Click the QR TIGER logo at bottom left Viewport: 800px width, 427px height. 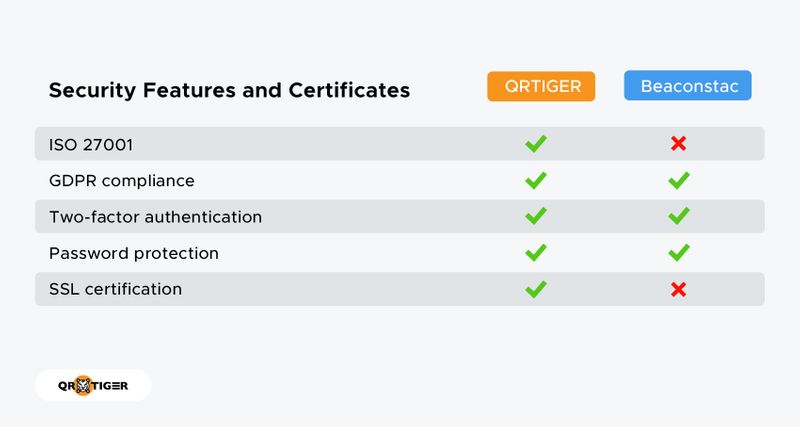point(92,385)
